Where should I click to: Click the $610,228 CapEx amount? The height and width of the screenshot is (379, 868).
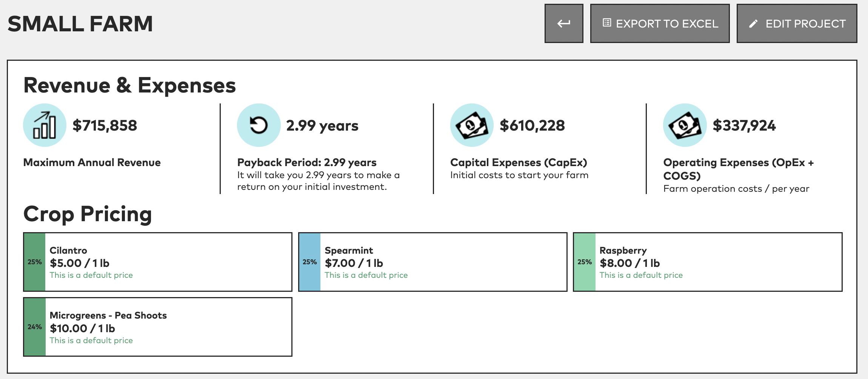(x=532, y=125)
